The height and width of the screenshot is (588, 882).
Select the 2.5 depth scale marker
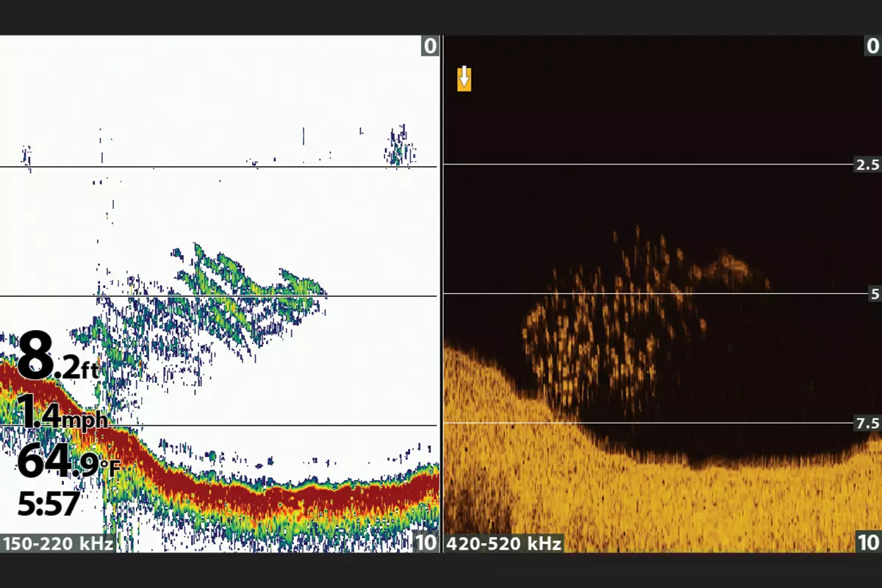867,165
